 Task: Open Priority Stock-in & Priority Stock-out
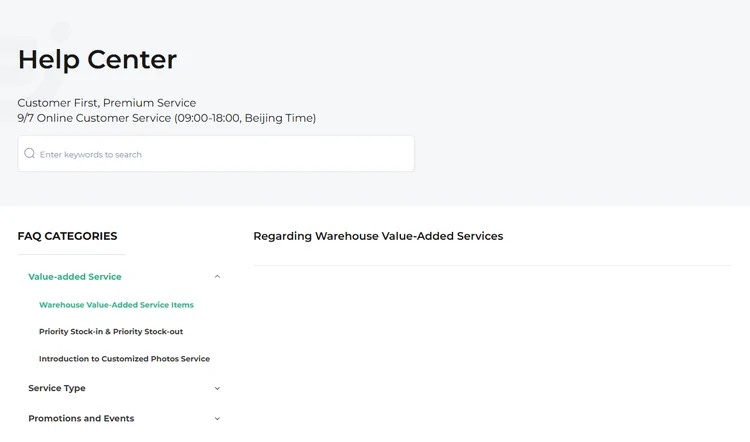pos(111,332)
